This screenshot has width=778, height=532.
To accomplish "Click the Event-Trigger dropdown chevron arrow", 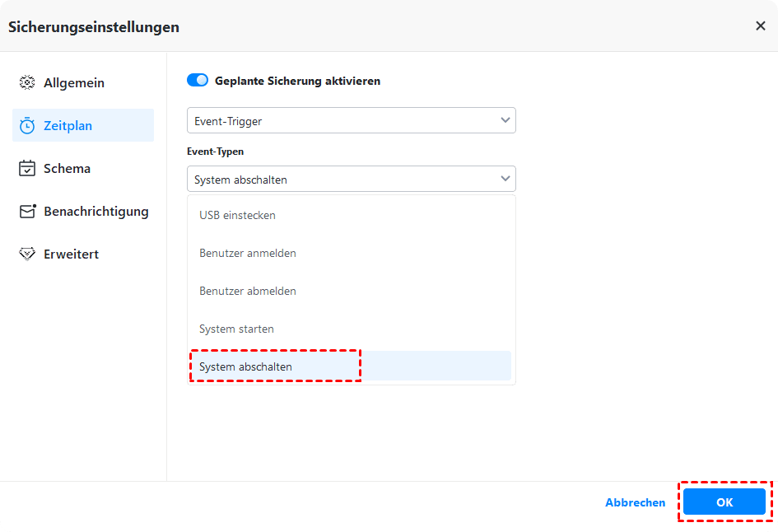I will point(505,121).
